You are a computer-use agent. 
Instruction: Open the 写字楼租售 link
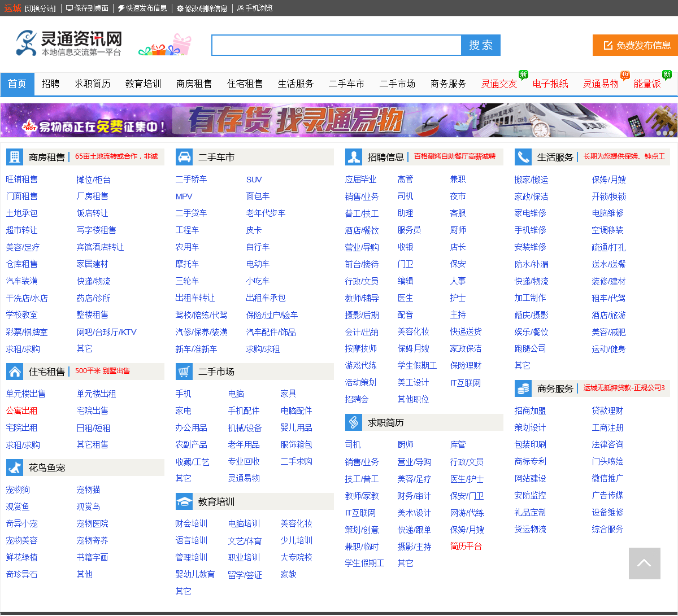97,230
